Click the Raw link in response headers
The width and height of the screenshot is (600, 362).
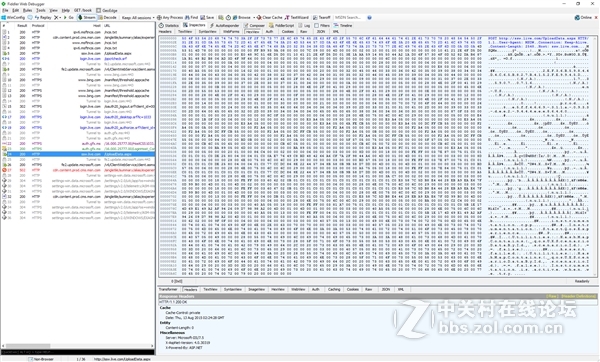[551, 296]
